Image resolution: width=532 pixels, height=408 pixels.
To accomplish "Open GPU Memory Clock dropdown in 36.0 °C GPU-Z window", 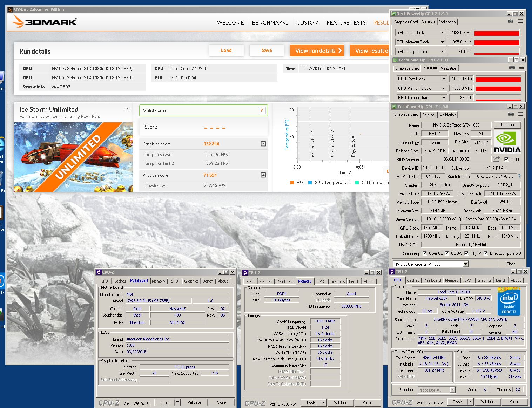I will tap(444, 88).
